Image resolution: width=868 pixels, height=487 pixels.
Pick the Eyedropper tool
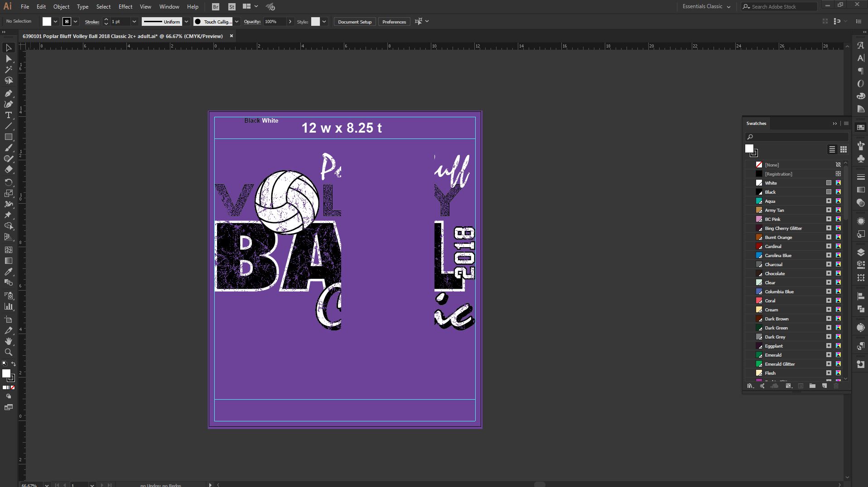[x=8, y=272]
